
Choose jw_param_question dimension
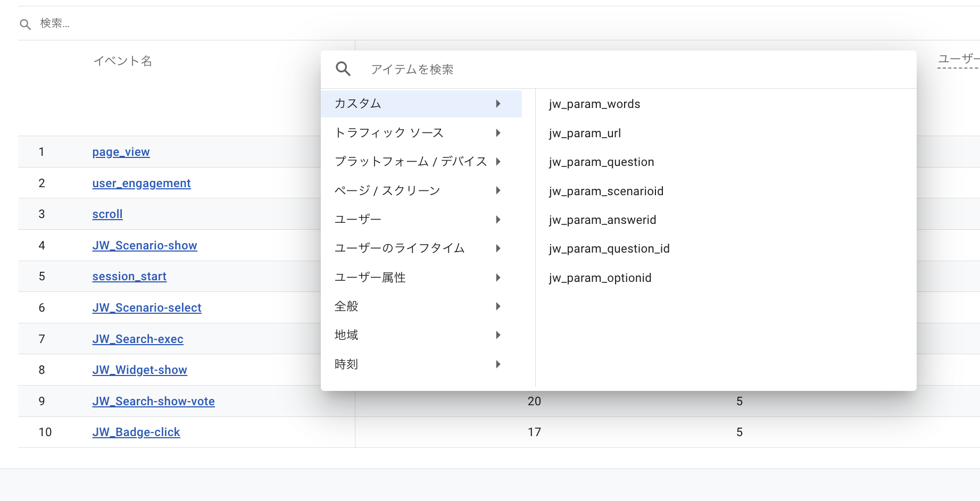point(601,162)
